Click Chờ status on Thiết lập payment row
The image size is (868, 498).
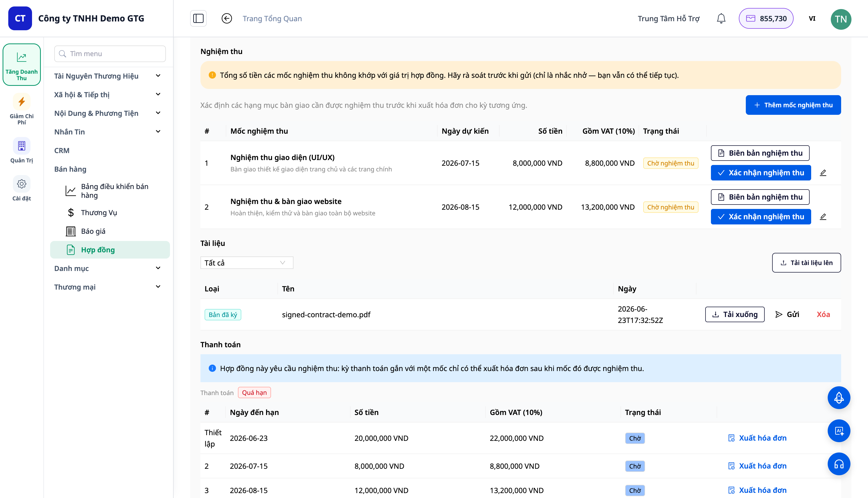point(635,438)
